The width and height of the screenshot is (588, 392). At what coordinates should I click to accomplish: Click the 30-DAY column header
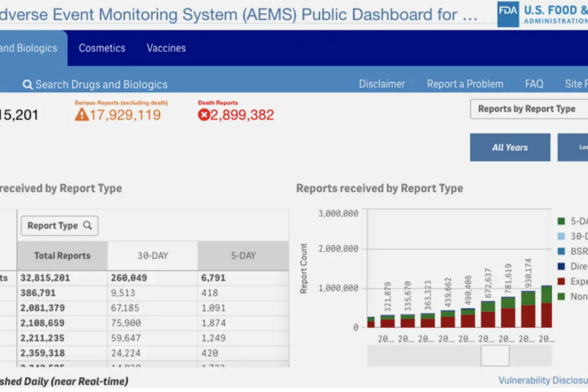(x=152, y=256)
